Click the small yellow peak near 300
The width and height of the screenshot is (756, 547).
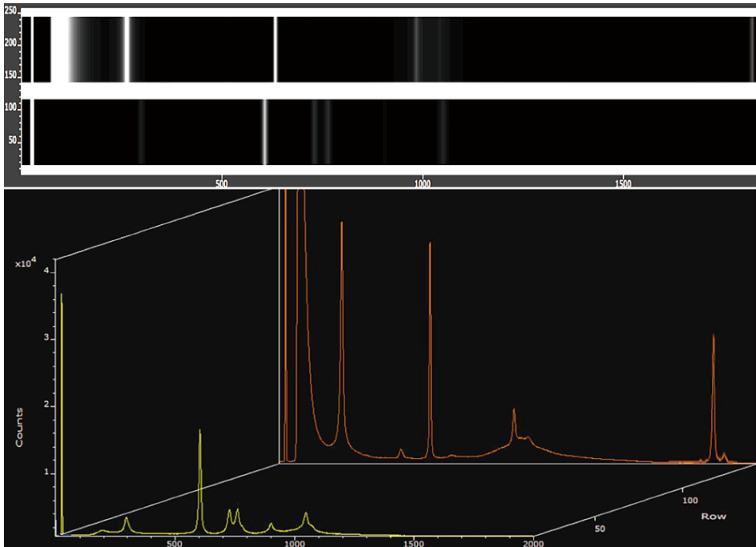point(127,521)
